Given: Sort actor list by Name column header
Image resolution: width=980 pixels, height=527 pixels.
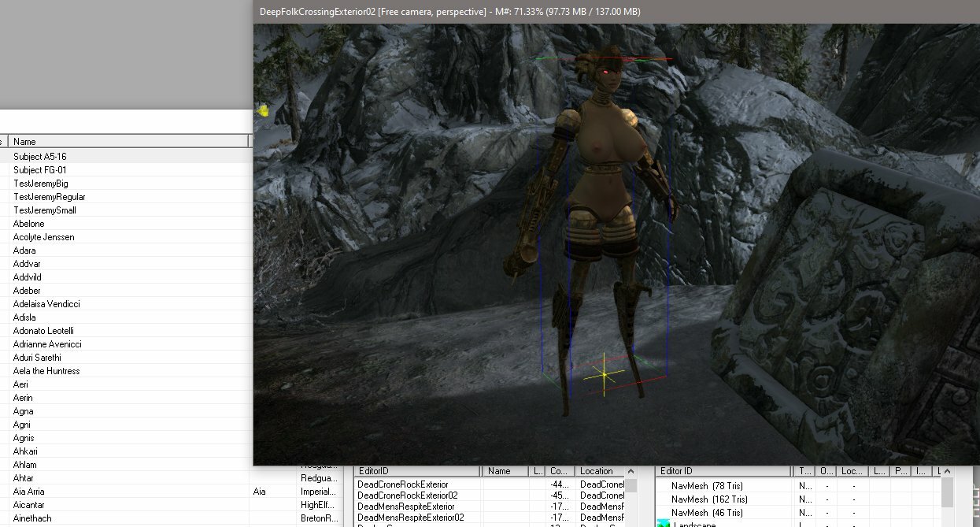Looking at the screenshot, I should (129, 142).
